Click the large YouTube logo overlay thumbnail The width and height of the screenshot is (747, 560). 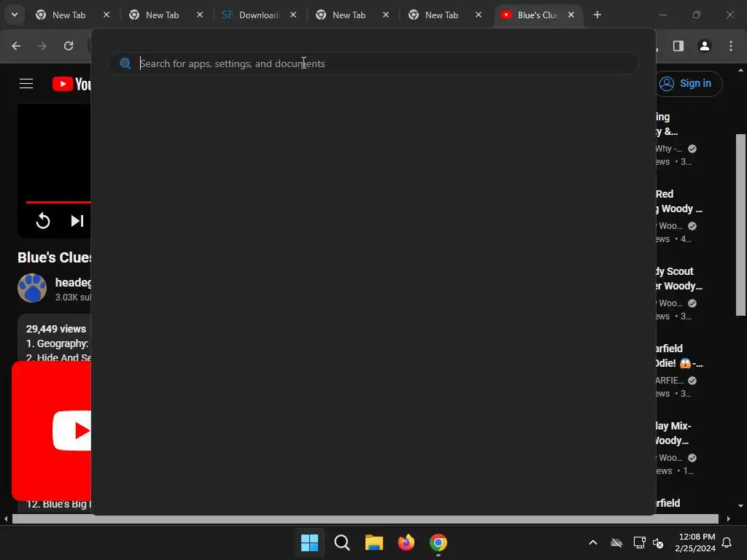coord(52,430)
